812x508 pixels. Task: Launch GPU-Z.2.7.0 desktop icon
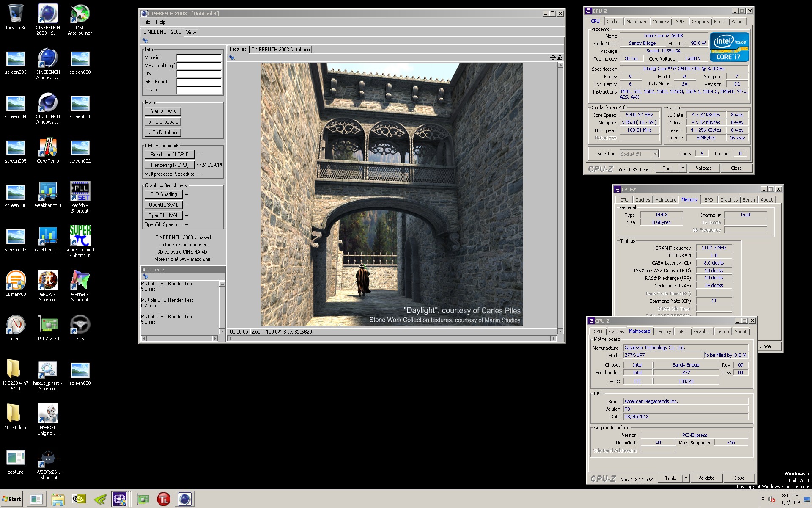(48, 329)
